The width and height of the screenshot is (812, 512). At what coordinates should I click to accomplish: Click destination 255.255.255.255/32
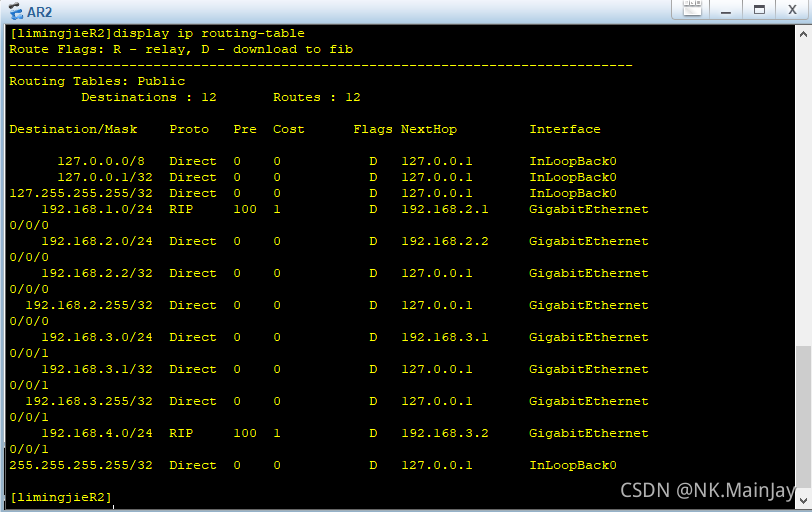(81, 465)
